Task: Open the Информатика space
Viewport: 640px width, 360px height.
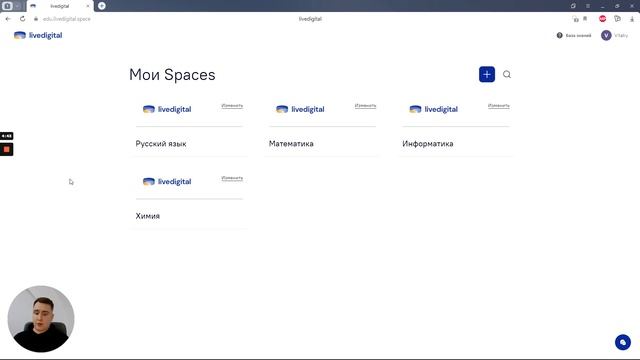Action: tap(428, 144)
